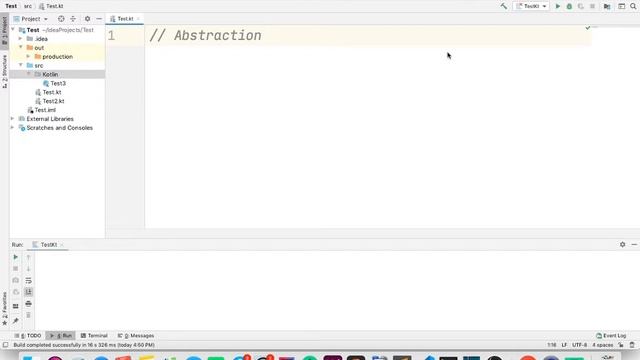Expand Scratches and Consoles node

[12, 128]
